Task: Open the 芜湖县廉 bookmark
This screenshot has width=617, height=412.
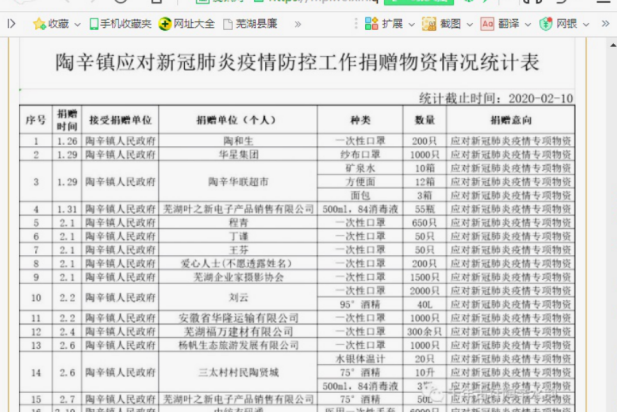Action: pos(250,24)
